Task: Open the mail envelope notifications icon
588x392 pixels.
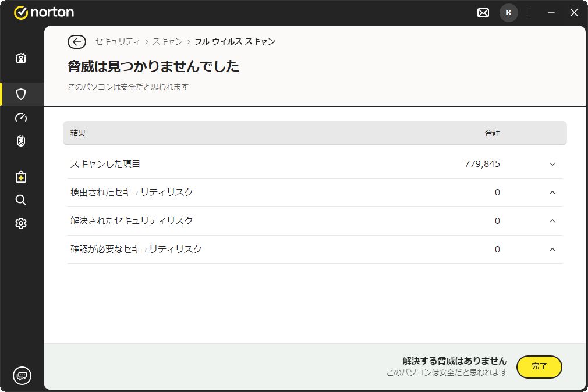Action: (x=483, y=13)
